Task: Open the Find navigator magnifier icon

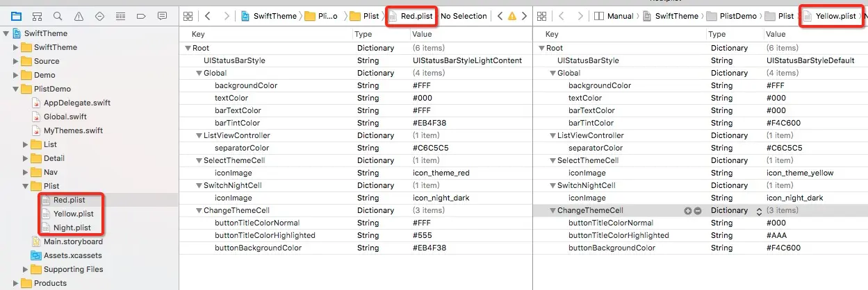Action: coord(58,16)
